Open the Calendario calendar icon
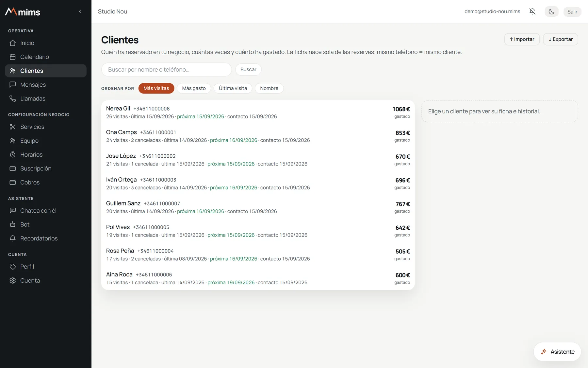The width and height of the screenshot is (588, 368). (x=13, y=57)
